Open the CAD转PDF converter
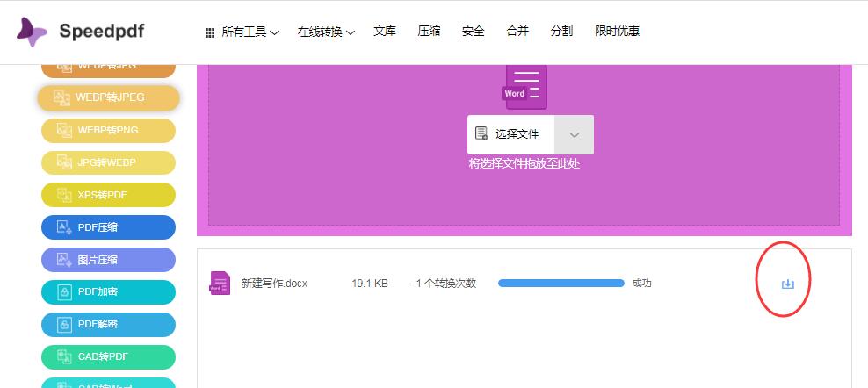The width and height of the screenshot is (868, 388). 108,357
